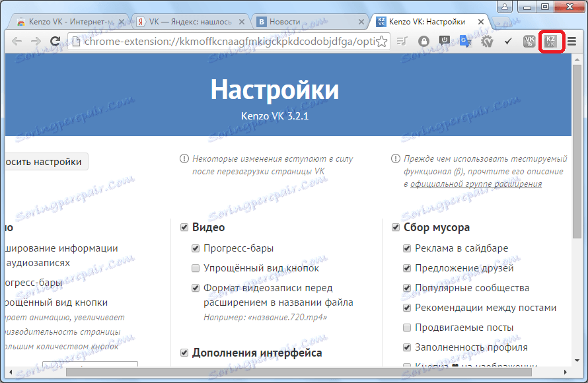The height and width of the screenshot is (383, 588).
Task: Reload the page with the refresh icon
Action: [x=54, y=41]
